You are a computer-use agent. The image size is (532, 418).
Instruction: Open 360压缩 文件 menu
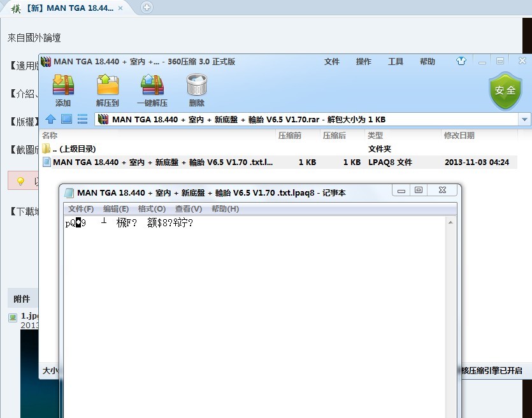point(332,62)
